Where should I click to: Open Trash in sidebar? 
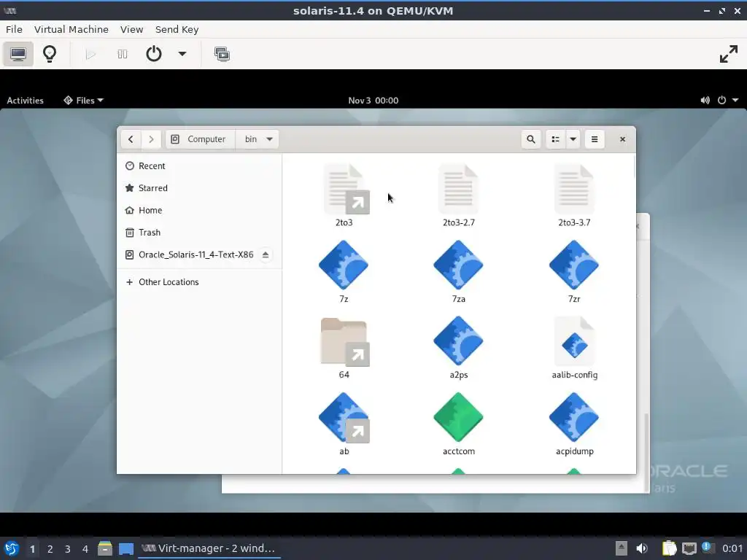[x=199, y=233]
